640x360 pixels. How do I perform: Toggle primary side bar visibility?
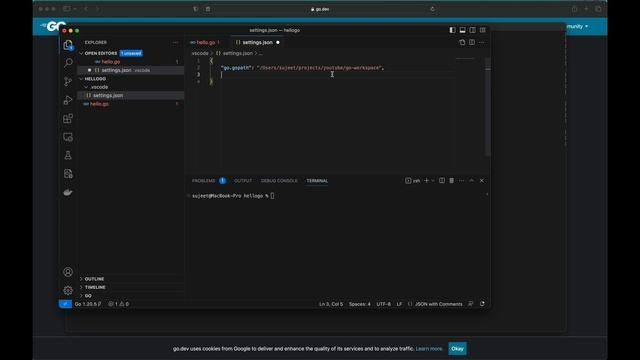pos(452,30)
